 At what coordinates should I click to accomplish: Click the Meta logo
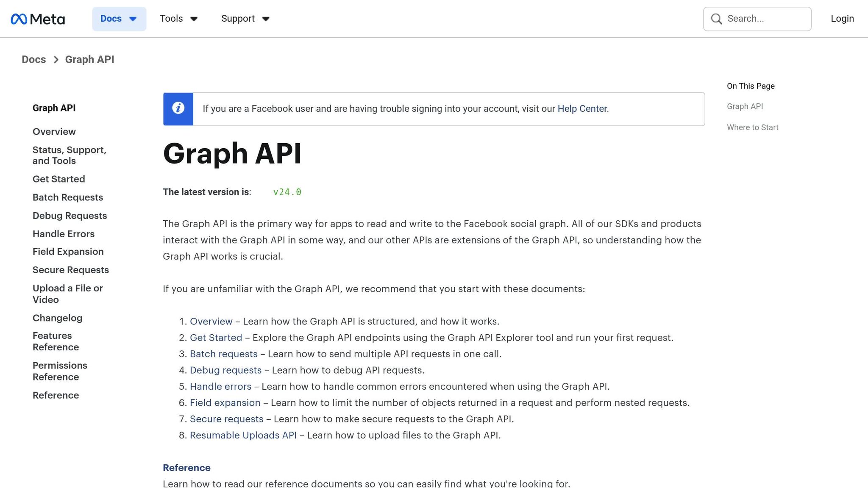(x=38, y=19)
